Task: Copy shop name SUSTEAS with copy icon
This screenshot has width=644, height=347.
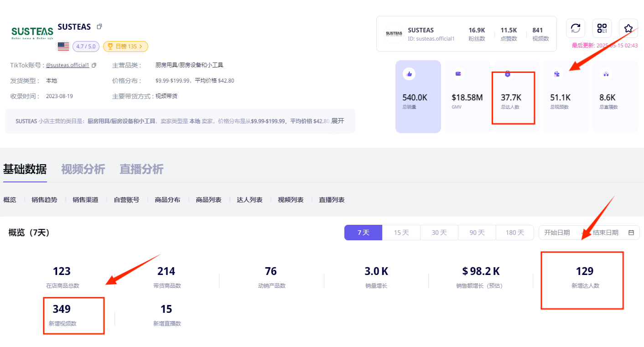Action: [x=99, y=27]
